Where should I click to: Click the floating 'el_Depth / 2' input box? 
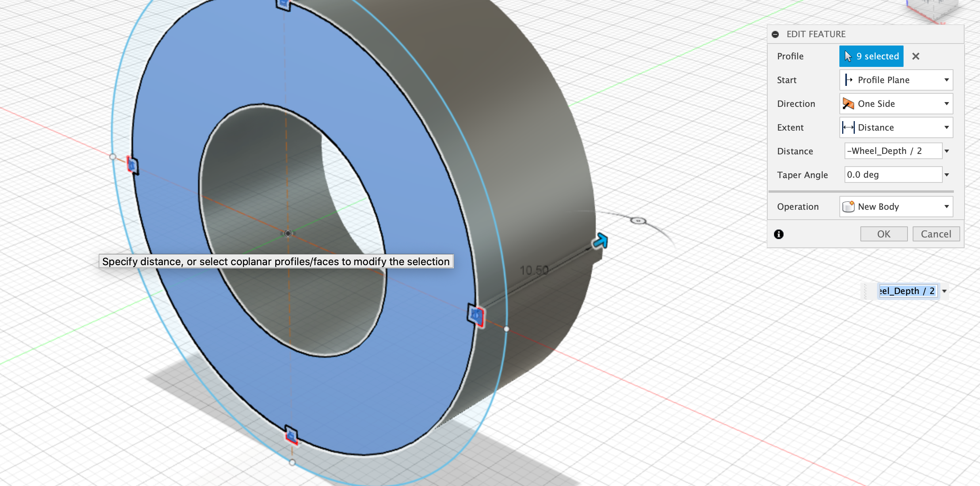(908, 291)
